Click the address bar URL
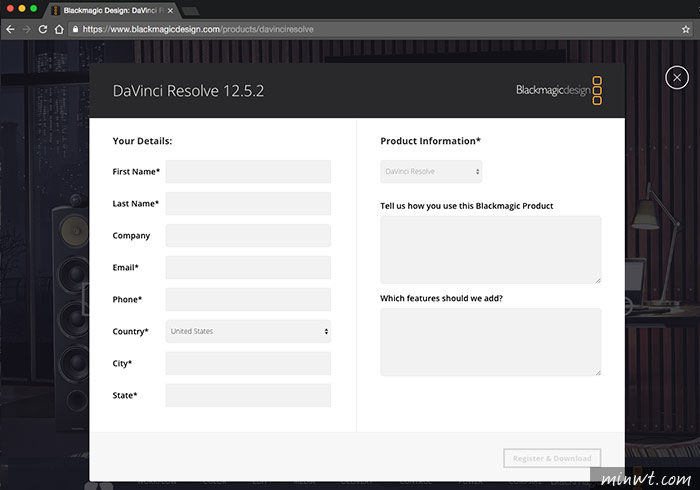Screen dimensions: 700x490 pyautogui.click(x=198, y=29)
